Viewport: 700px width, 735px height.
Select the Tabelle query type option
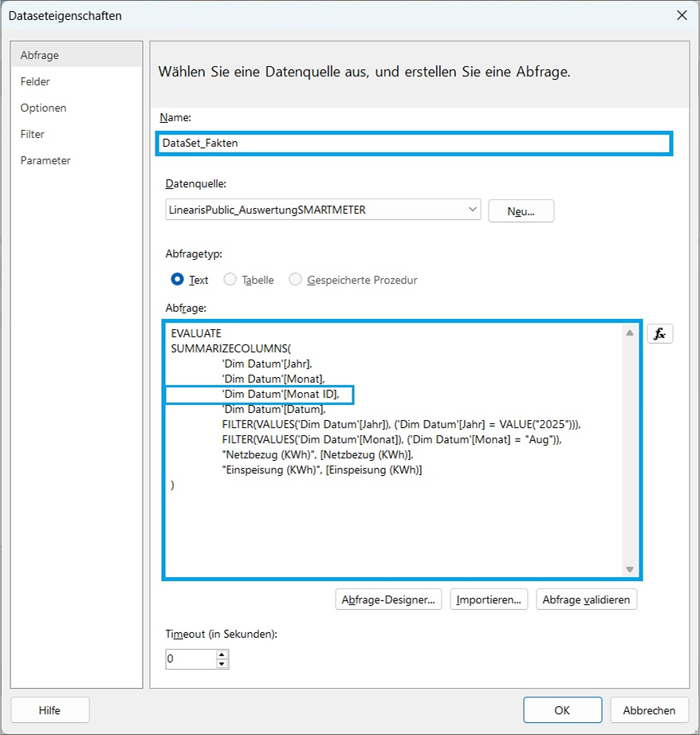[x=230, y=280]
